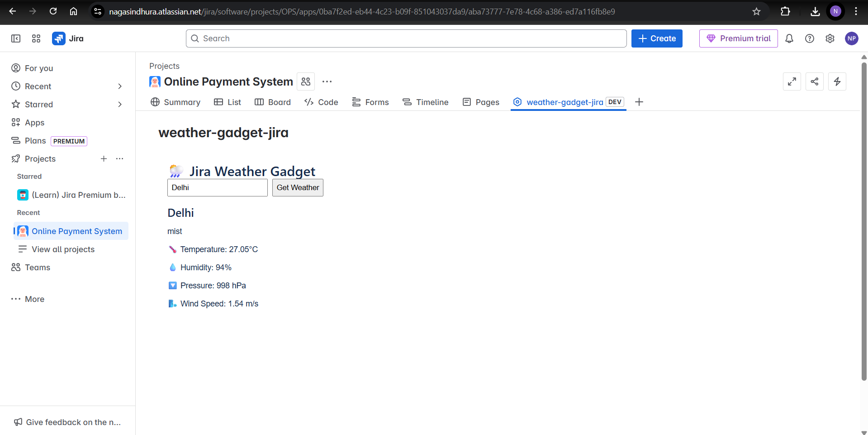
Task: Open the Pages tab
Action: click(481, 102)
